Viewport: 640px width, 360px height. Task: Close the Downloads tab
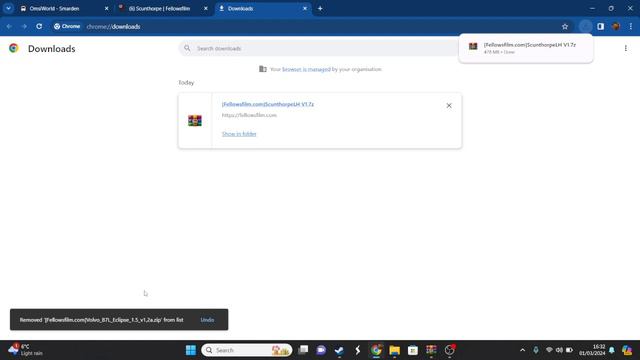[x=304, y=8]
